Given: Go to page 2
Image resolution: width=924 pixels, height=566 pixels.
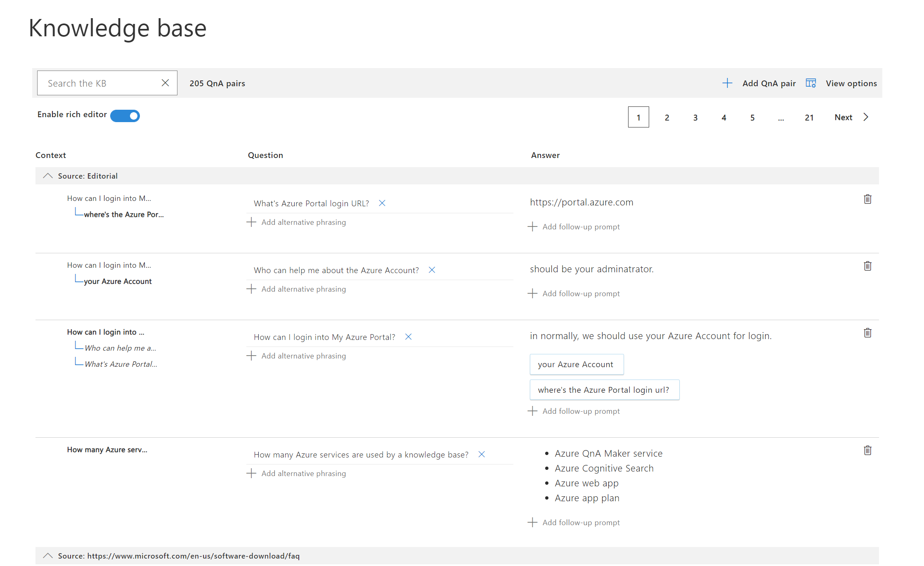Looking at the screenshot, I should [667, 118].
